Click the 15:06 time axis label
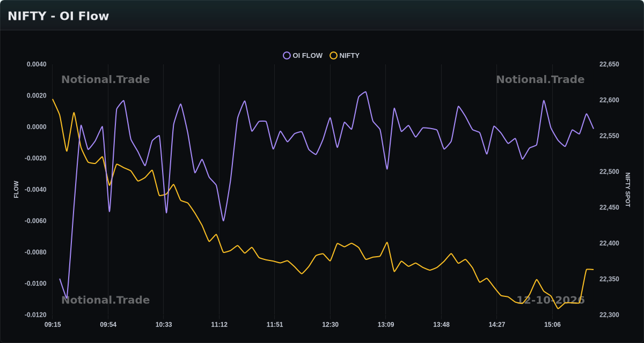The height and width of the screenshot is (343, 644). 552,325
